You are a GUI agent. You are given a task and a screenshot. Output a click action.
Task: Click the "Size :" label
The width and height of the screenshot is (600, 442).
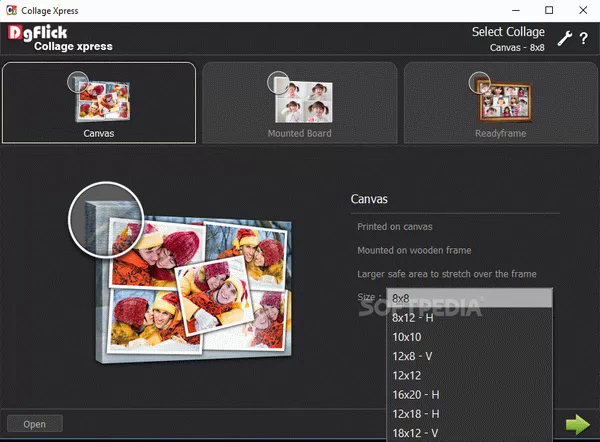369,297
